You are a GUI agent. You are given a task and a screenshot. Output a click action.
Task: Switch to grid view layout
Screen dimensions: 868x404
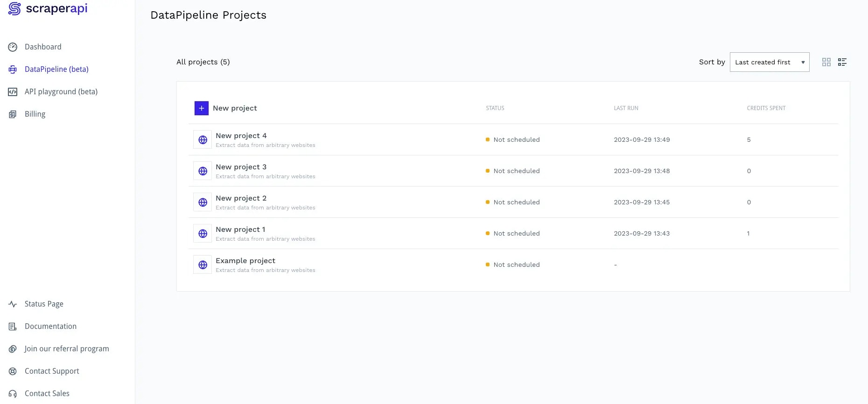click(x=826, y=62)
